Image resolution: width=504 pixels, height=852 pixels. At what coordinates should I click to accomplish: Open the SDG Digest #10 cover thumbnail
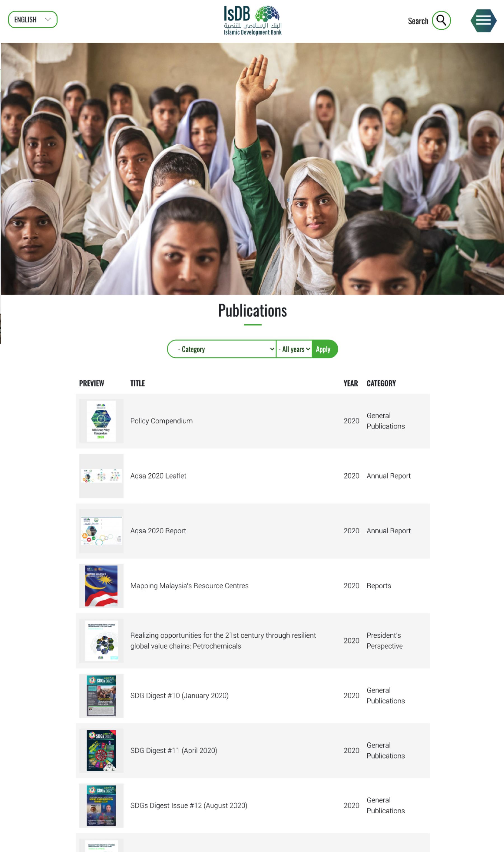[101, 696]
